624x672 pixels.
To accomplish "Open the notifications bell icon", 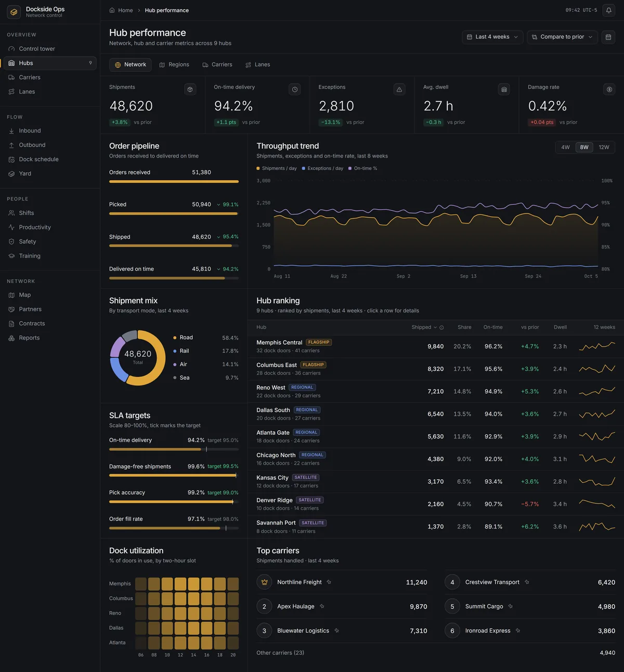I will click(608, 10).
